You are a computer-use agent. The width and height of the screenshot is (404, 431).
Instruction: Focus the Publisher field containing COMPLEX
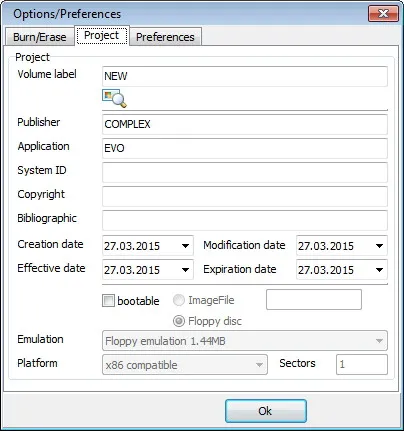(x=245, y=124)
